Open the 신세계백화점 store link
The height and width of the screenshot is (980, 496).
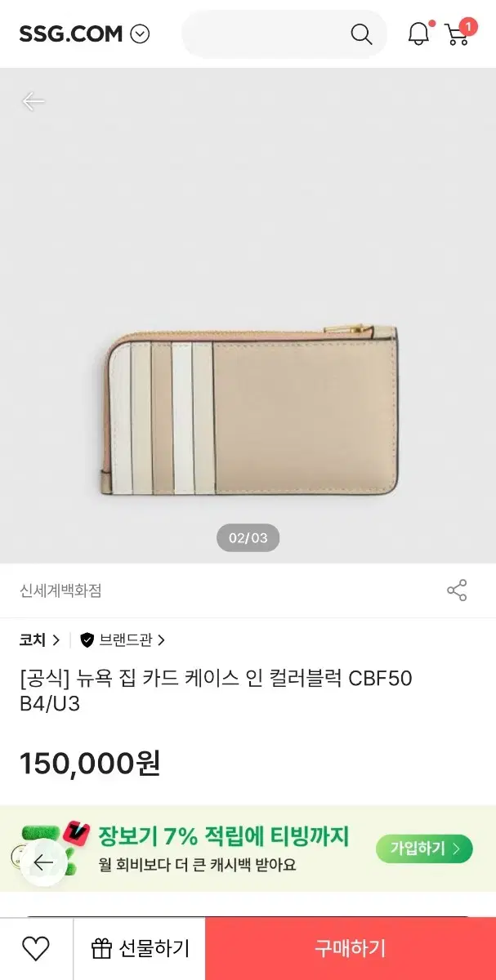(x=60, y=590)
